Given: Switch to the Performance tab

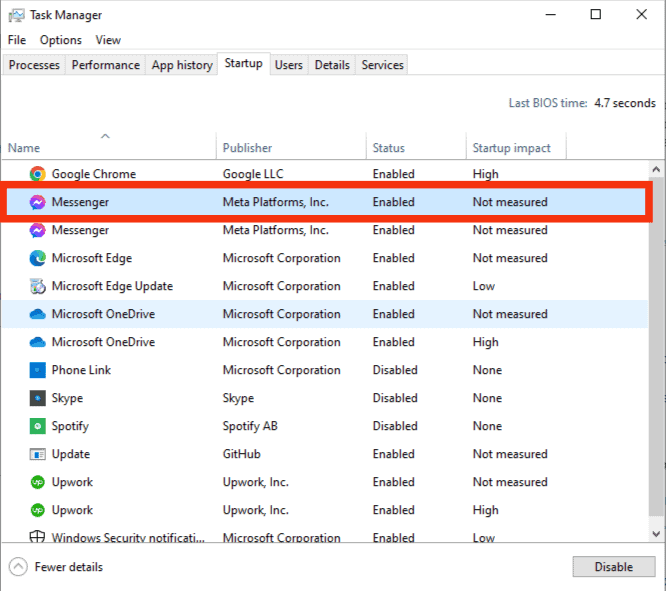Looking at the screenshot, I should click(105, 65).
